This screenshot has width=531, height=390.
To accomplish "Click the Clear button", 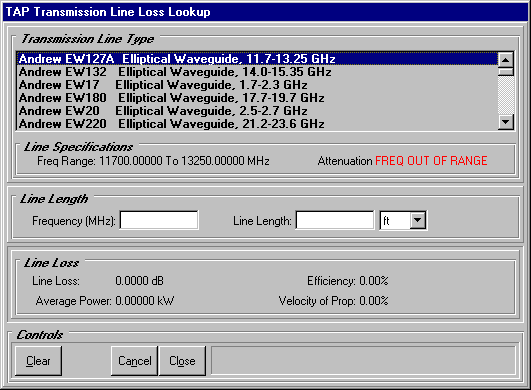I will tap(38, 361).
